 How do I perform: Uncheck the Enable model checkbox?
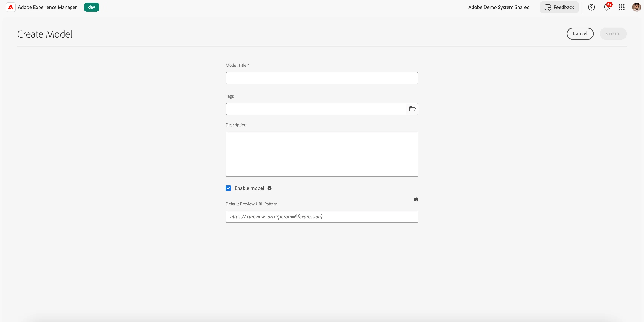(x=228, y=188)
